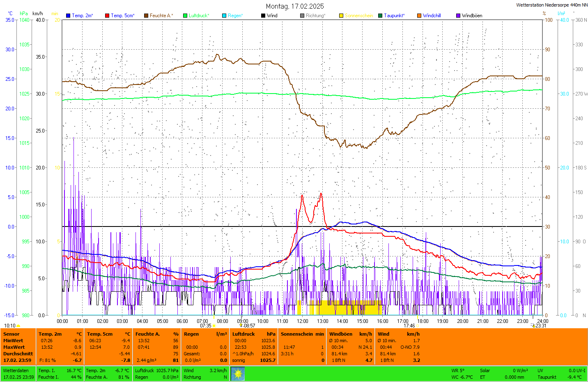Select the Windchill legend entry
The height and width of the screenshot is (382, 588).
432,16
